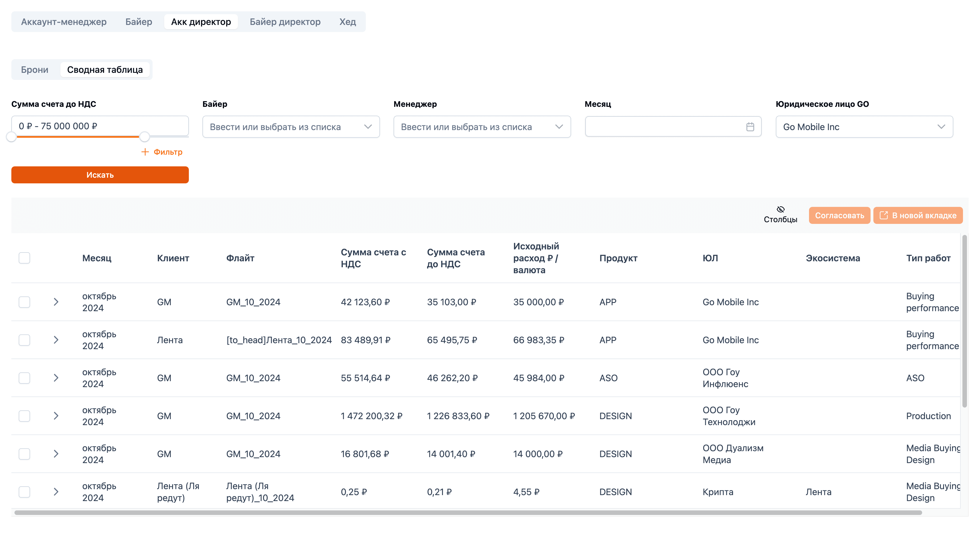Switch to the Байер директор tab
Screen dimensions: 980x543
tap(285, 22)
